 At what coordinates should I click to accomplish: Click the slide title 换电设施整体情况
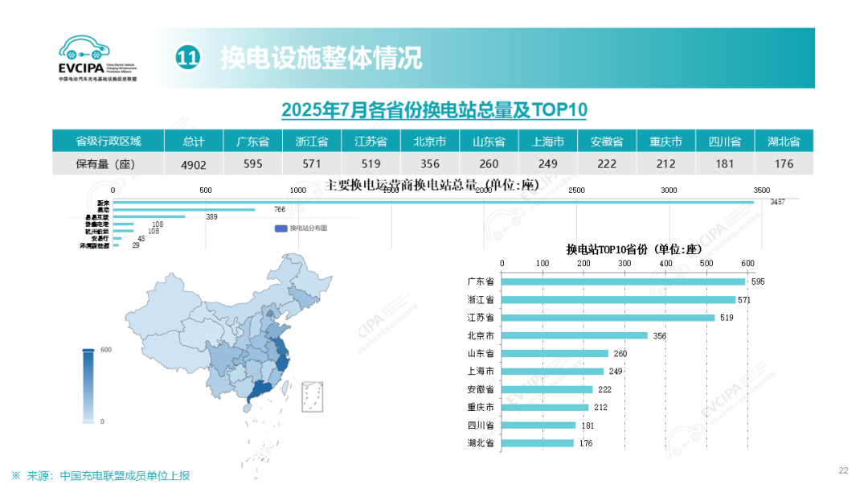point(321,58)
